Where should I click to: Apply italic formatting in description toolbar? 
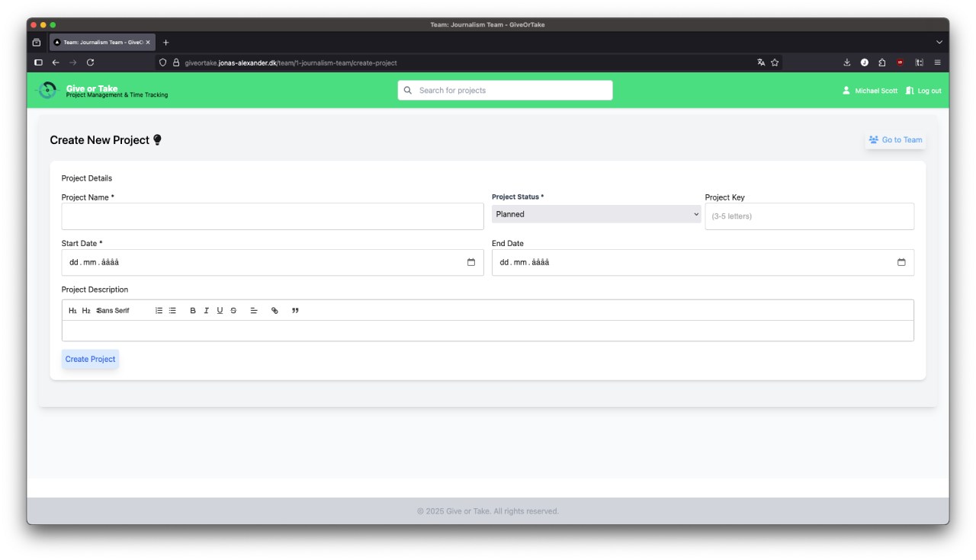(x=206, y=311)
